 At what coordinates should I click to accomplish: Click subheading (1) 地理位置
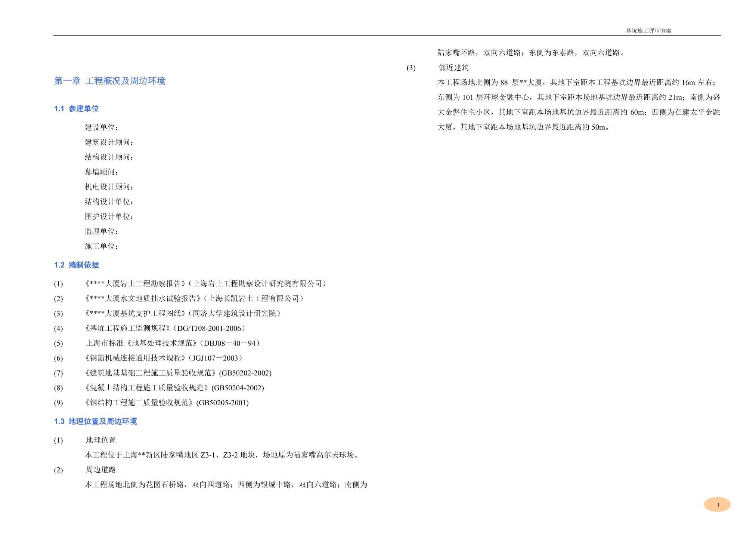click(85, 440)
